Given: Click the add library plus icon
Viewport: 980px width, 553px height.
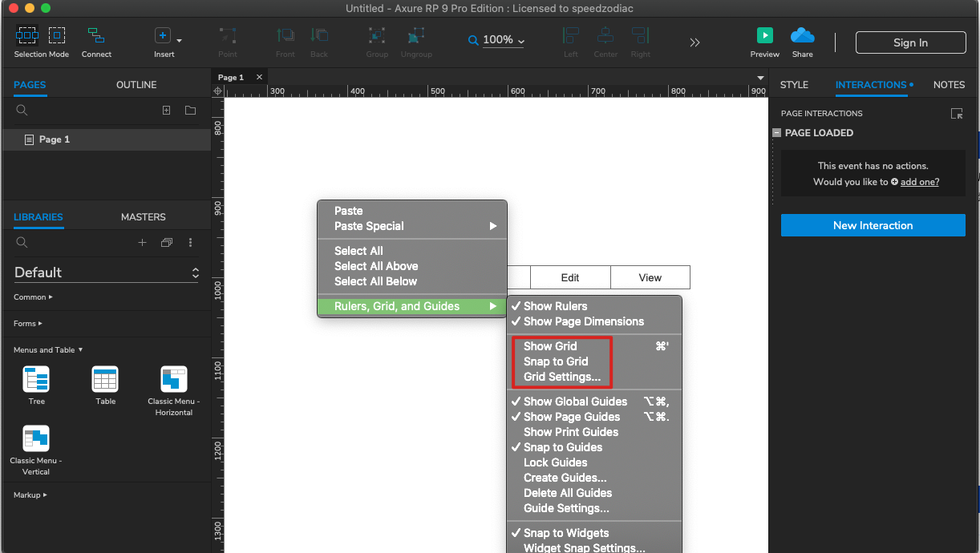Looking at the screenshot, I should tap(143, 243).
